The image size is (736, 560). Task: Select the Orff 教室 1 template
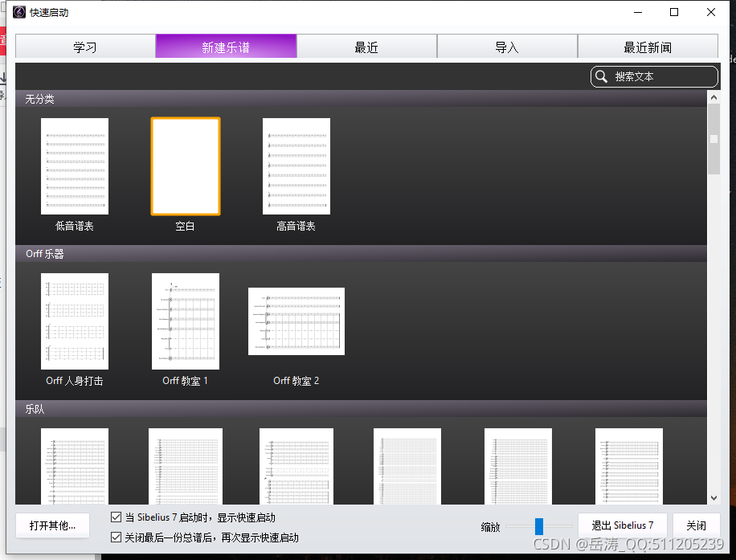[x=186, y=321]
